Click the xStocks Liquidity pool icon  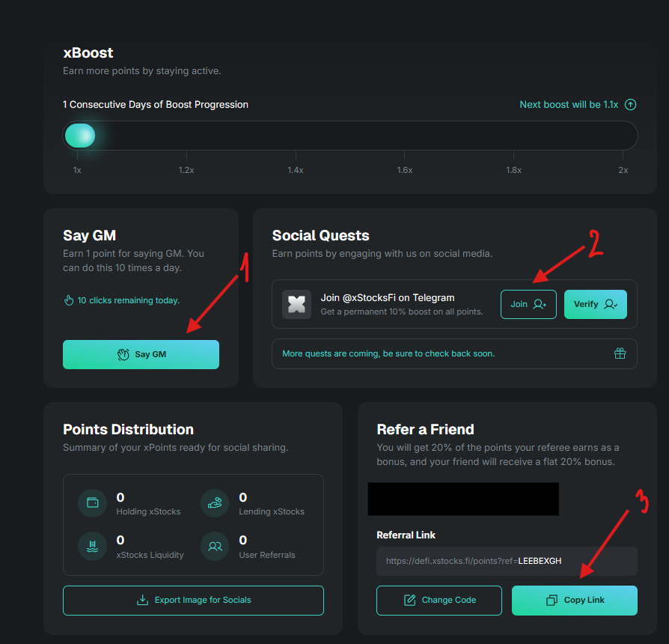93,546
